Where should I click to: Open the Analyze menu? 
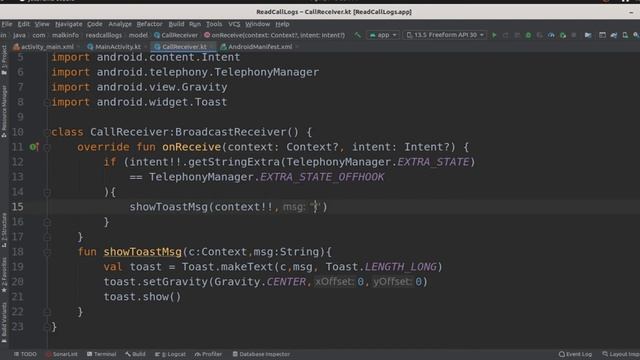tap(120, 24)
